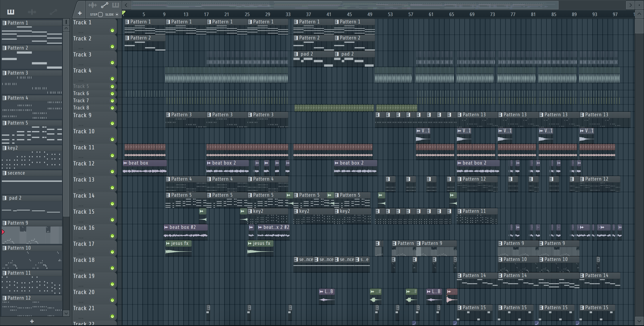The image size is (644, 326).
Task: Add new pattern with bottom plus button
Action: pos(32,321)
